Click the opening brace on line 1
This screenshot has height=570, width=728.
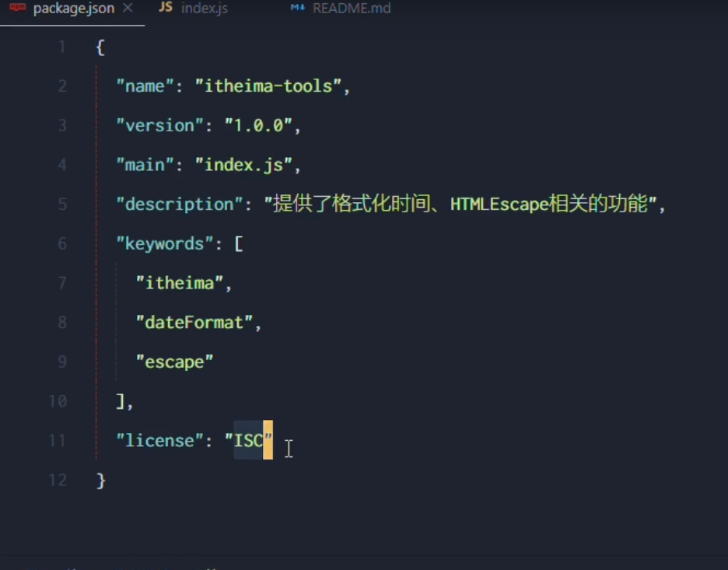[x=100, y=47]
